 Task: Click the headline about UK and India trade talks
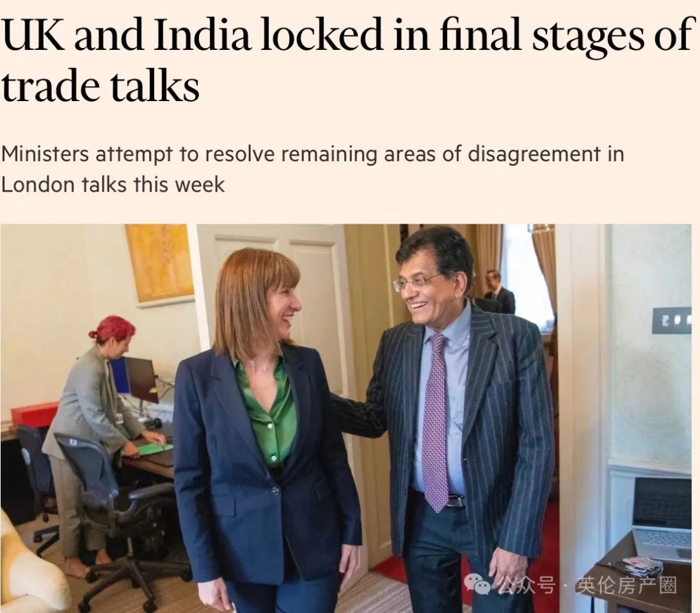[346, 60]
